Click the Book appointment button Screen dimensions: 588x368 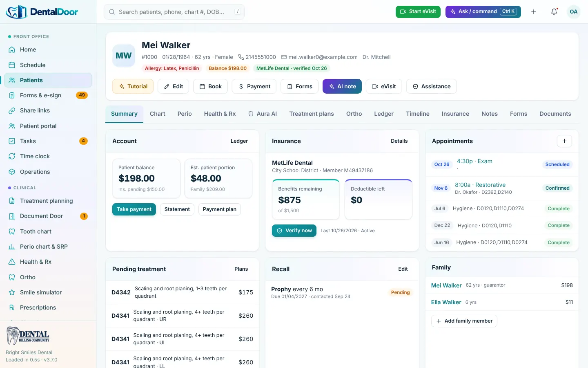(x=210, y=86)
